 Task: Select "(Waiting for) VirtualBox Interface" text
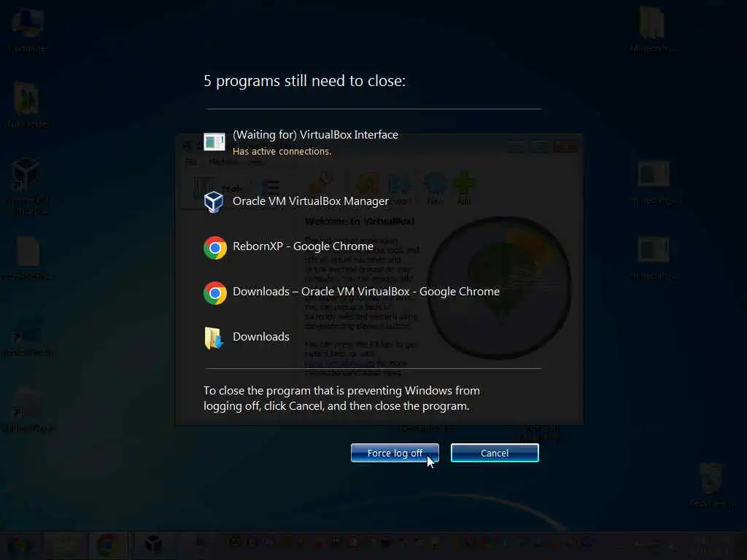click(315, 135)
